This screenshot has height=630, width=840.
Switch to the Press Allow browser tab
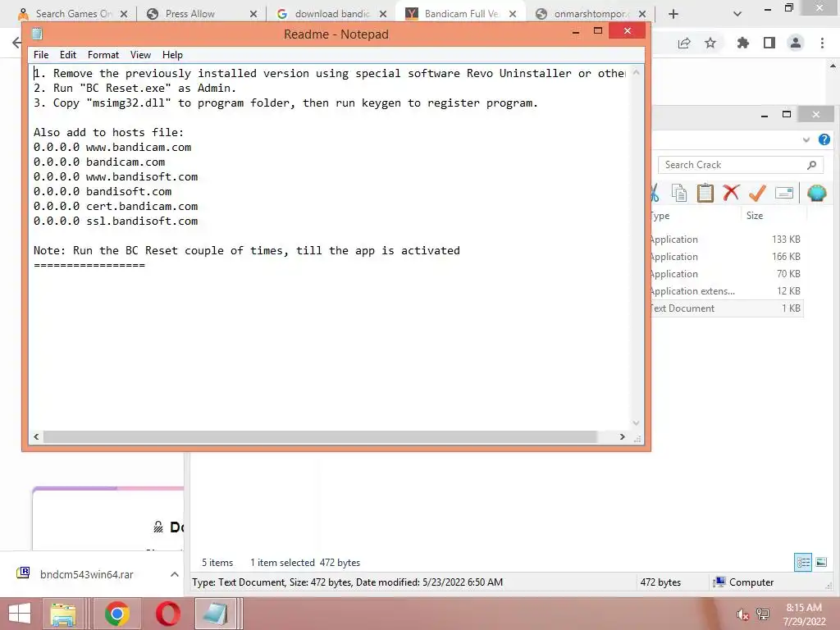click(189, 14)
